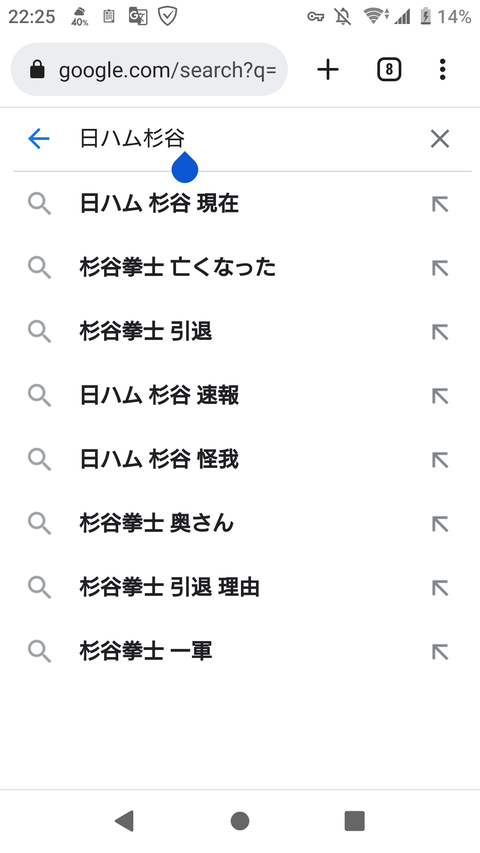Tap the google.com address bar

(x=149, y=70)
